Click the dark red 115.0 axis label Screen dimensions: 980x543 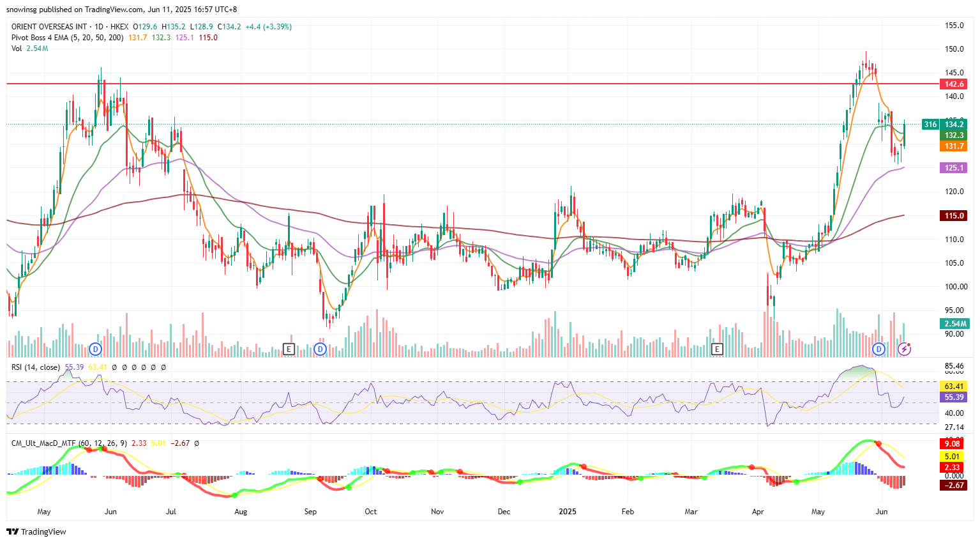(954, 216)
